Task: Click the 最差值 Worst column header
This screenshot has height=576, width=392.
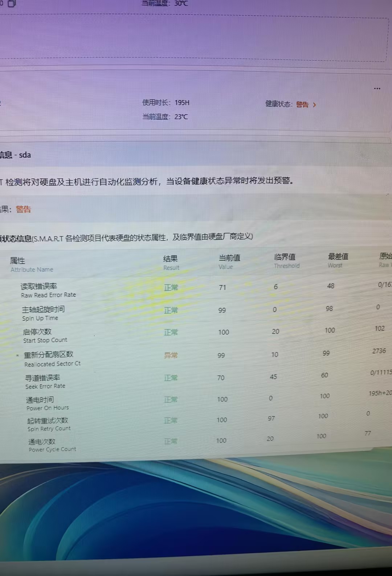Action: click(x=338, y=260)
